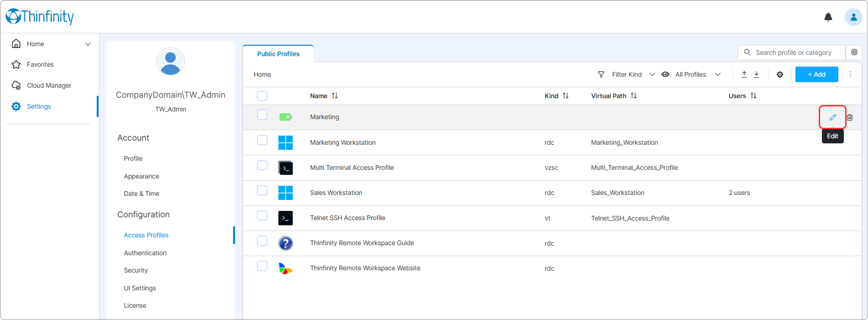Click the search options icon beside search box

(x=854, y=52)
